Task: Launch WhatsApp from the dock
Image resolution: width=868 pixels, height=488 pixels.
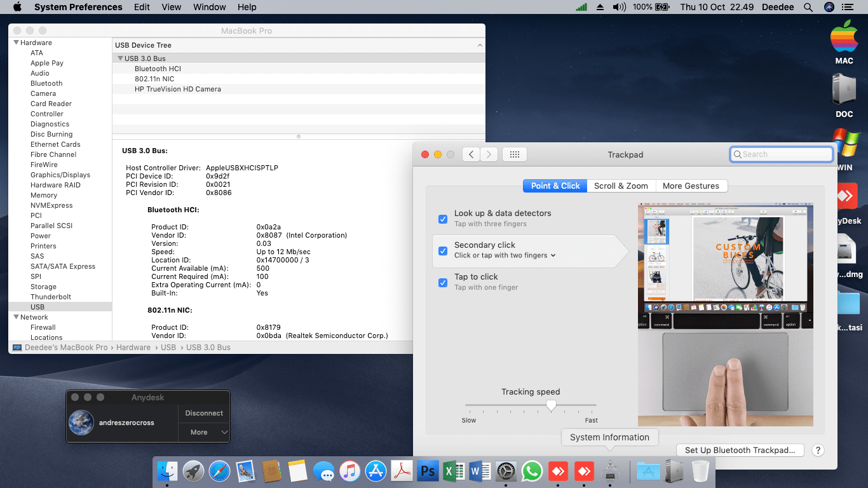Action: tap(531, 471)
